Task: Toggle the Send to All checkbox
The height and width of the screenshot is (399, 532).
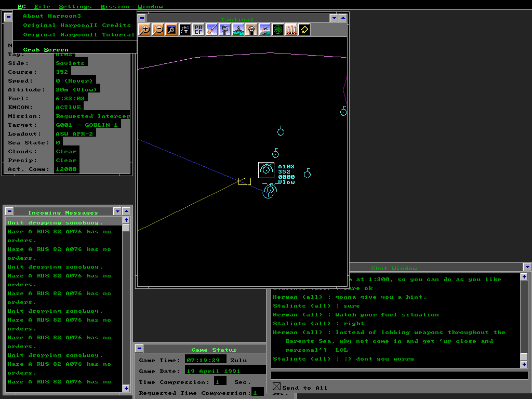Action: 276,387
